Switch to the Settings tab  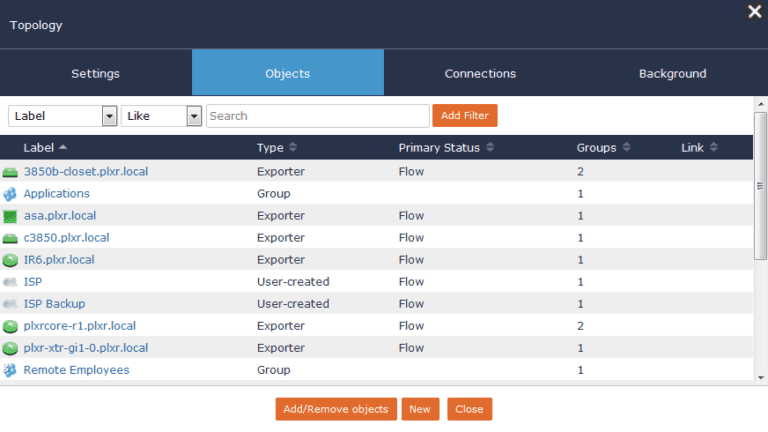(x=96, y=73)
